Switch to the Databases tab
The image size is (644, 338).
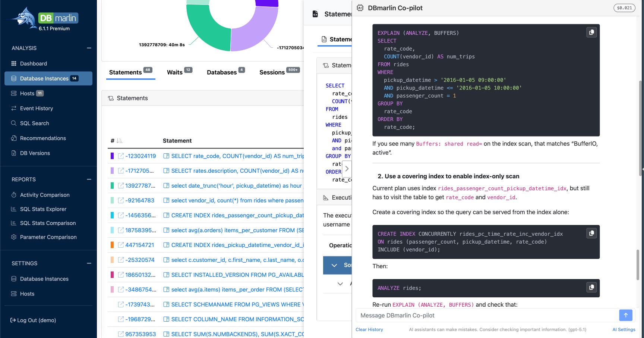pos(222,72)
